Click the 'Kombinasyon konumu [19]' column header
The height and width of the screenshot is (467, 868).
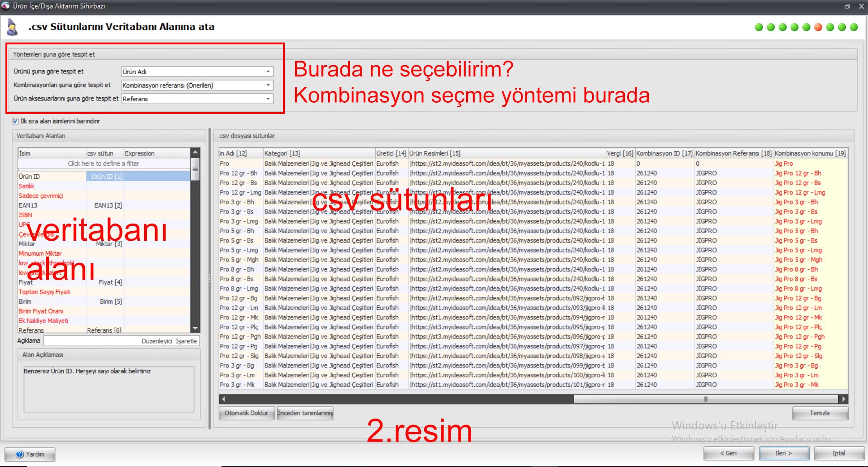[810, 153]
